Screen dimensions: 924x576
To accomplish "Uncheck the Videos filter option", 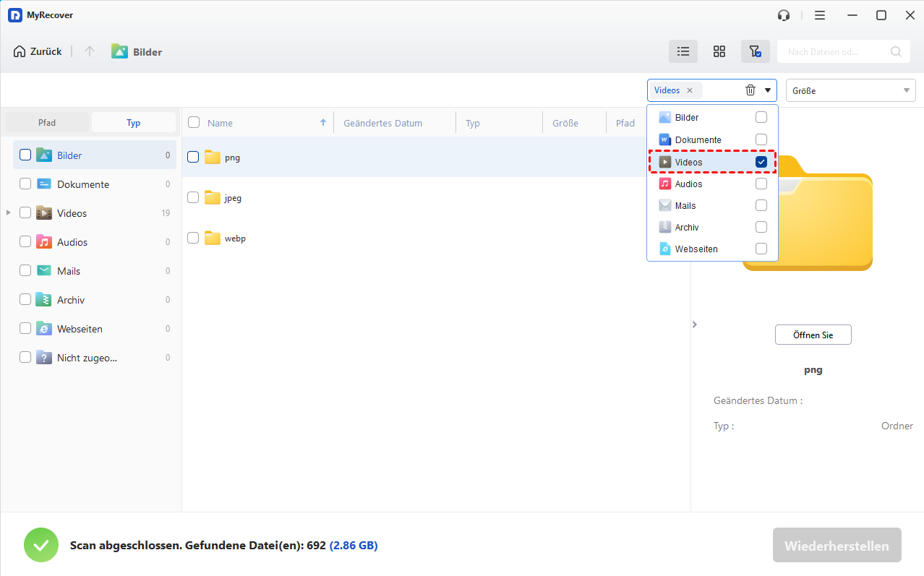I will [x=761, y=163].
